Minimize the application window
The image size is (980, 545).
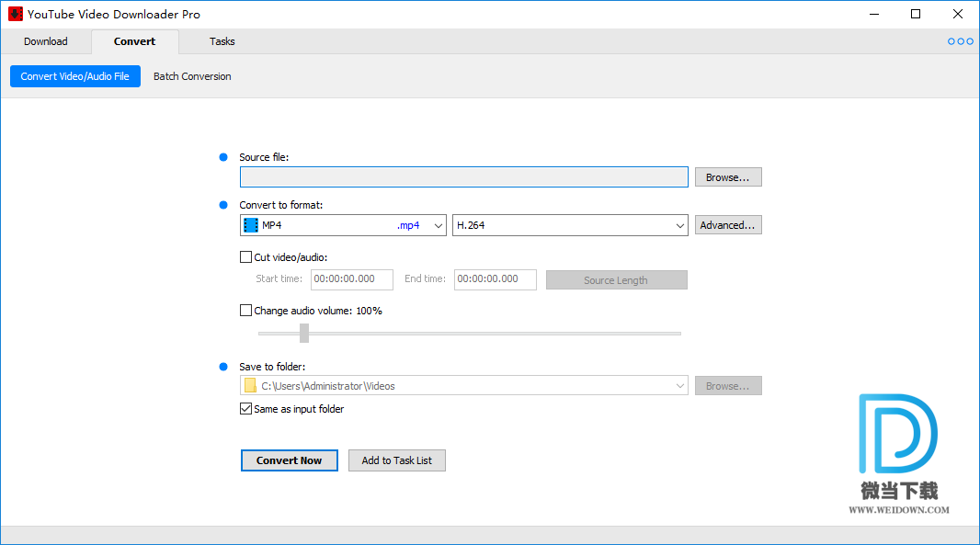click(x=874, y=14)
